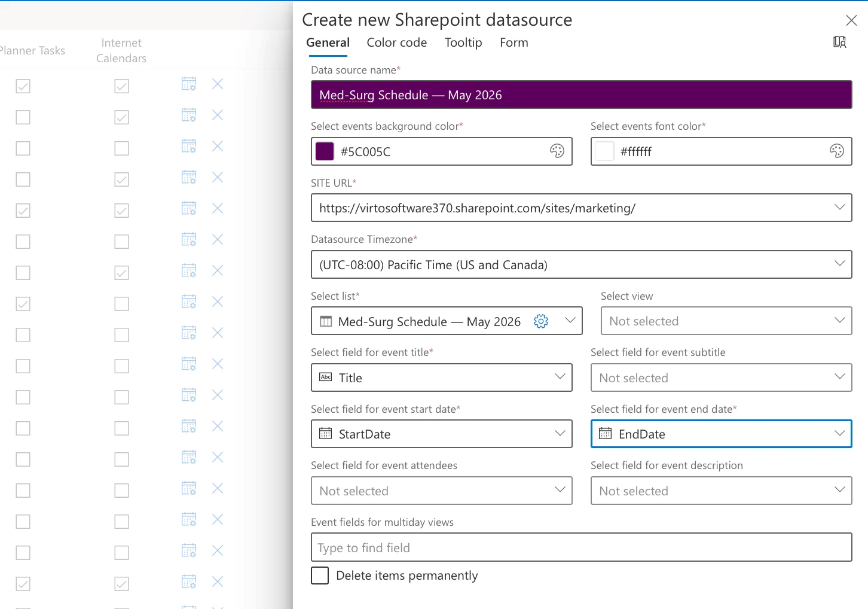Check second row Planner Tasks checkbox

[23, 117]
